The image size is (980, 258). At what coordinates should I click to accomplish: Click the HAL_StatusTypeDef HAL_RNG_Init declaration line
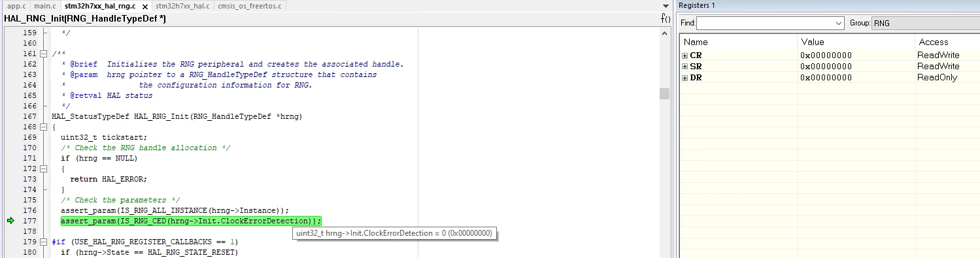177,116
